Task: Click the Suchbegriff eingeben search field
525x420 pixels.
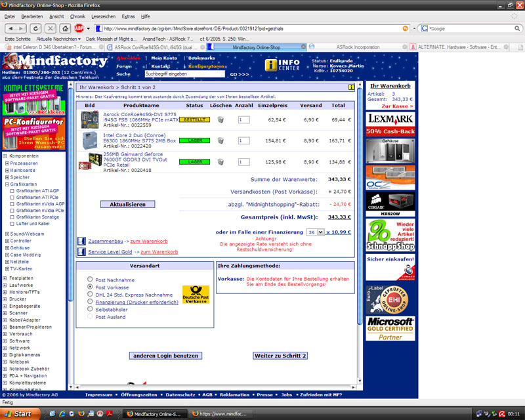Action: pos(185,74)
